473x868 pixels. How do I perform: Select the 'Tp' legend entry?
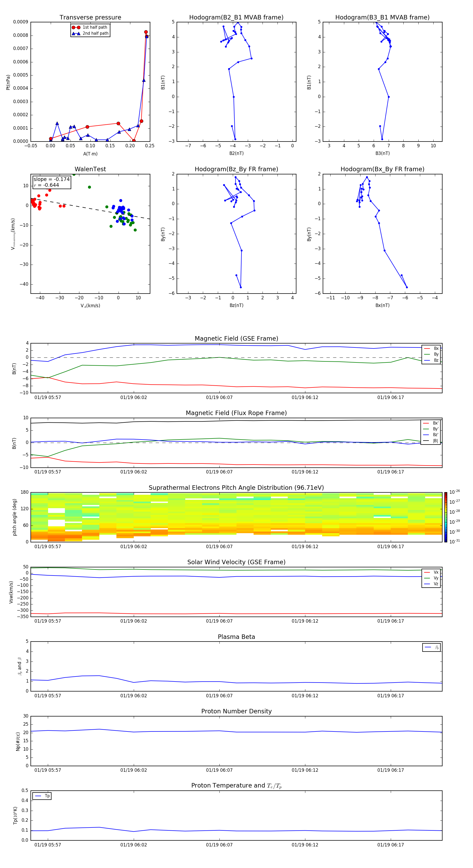coord(42,796)
